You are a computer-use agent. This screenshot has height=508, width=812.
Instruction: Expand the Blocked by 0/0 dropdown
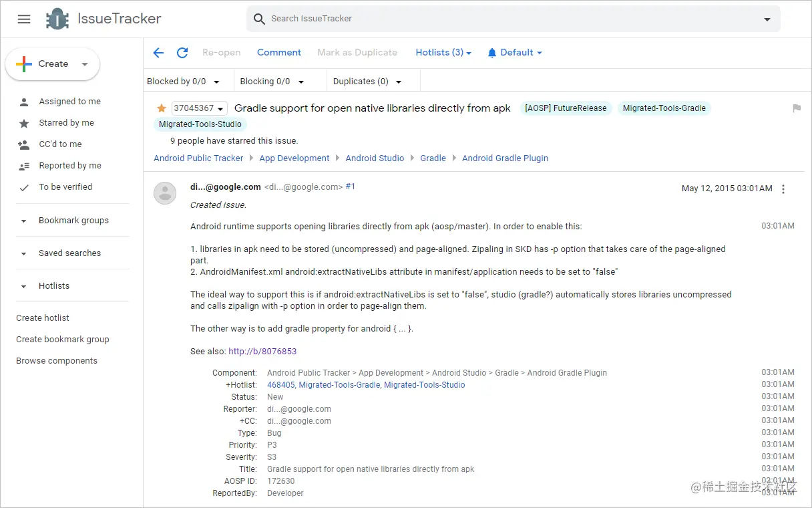[x=184, y=82]
